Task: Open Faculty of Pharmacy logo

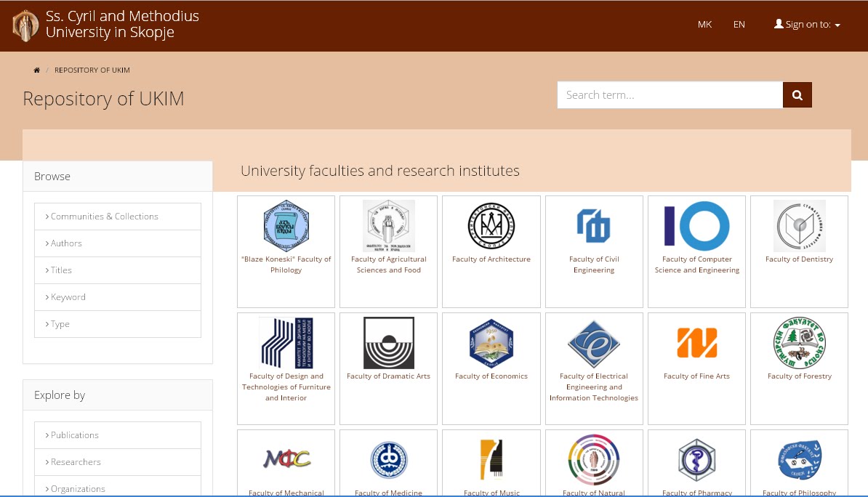Action: [697, 460]
